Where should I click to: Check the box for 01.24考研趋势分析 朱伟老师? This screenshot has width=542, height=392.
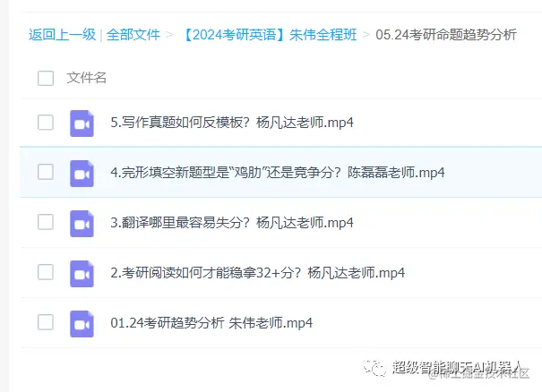[46, 322]
